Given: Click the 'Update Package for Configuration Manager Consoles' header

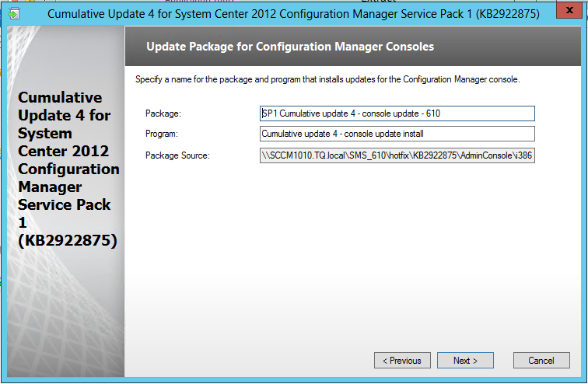Looking at the screenshot, I should tap(290, 47).
